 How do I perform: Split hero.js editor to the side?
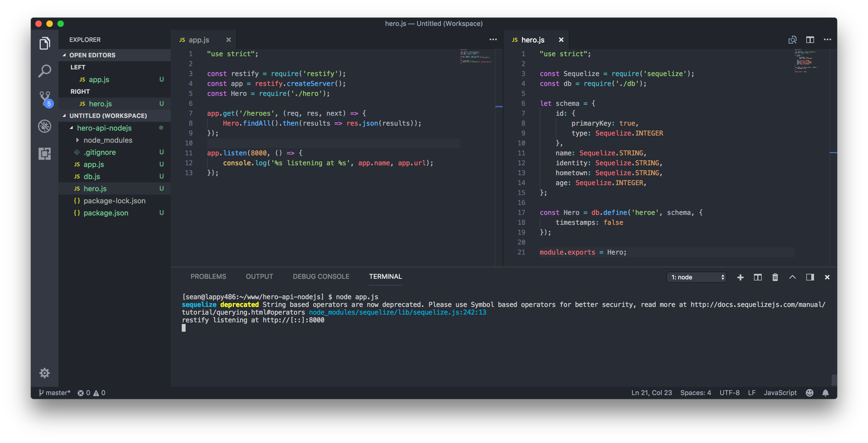point(810,40)
